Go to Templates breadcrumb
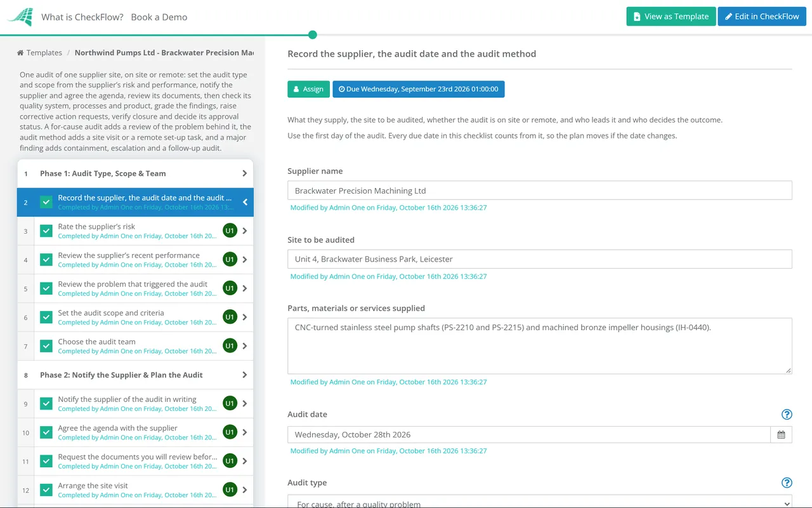Screen dimensions: 812x508 pyautogui.click(x=39, y=53)
